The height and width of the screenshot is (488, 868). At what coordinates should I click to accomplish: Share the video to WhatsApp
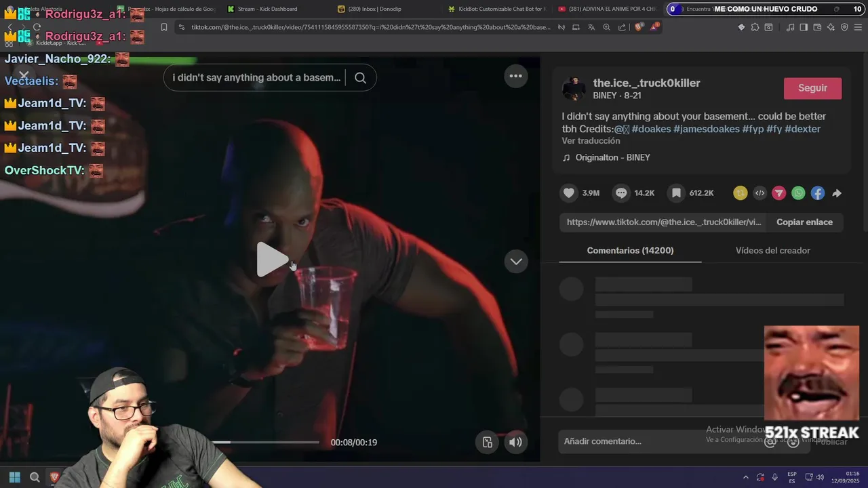pos(798,193)
